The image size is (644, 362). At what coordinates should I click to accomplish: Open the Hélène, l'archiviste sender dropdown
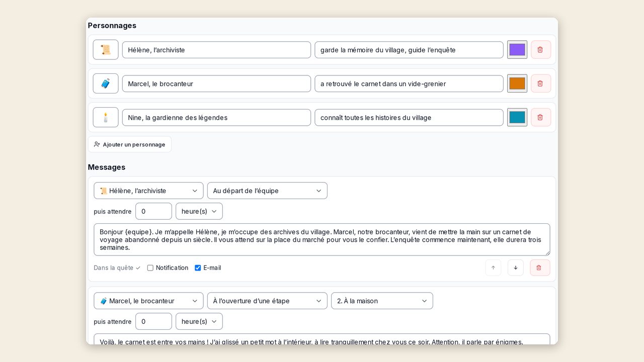click(x=148, y=191)
